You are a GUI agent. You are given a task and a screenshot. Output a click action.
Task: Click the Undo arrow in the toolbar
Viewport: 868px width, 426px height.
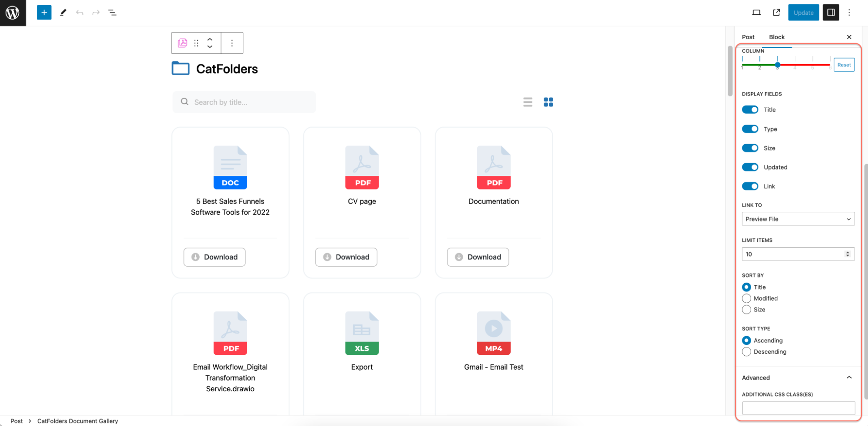coord(80,12)
